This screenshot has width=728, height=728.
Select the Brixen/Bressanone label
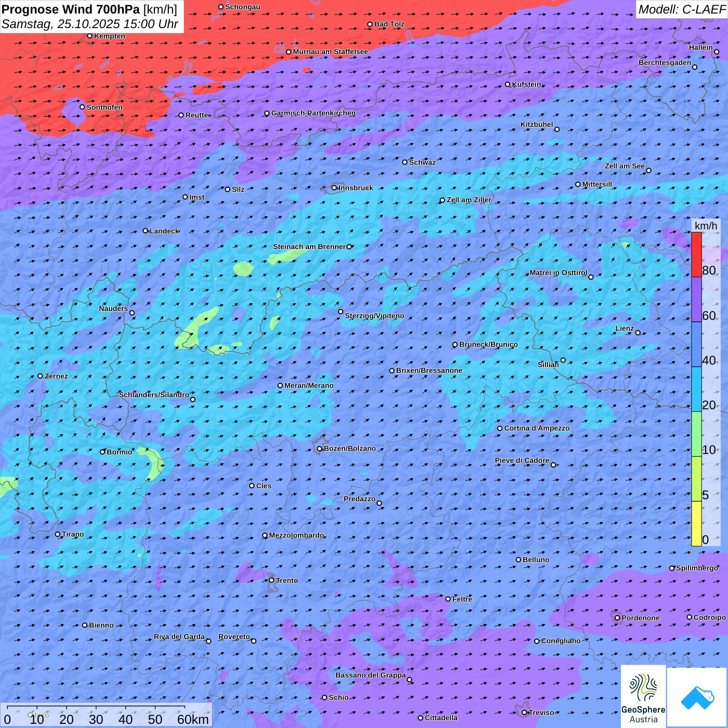tap(430, 370)
